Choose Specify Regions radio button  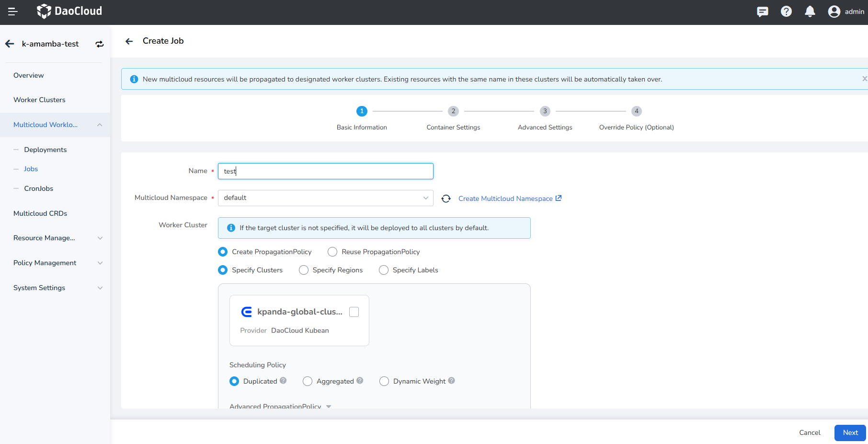(304, 270)
